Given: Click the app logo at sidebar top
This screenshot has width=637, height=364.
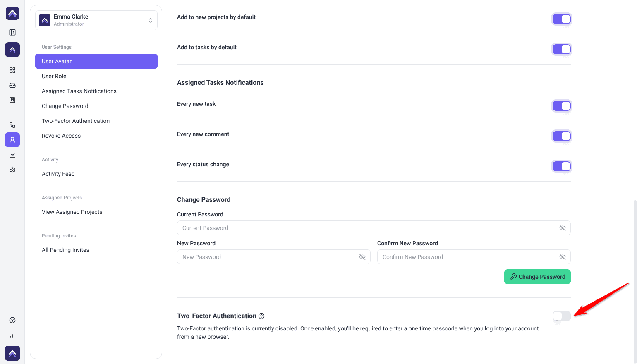Looking at the screenshot, I should [12, 13].
